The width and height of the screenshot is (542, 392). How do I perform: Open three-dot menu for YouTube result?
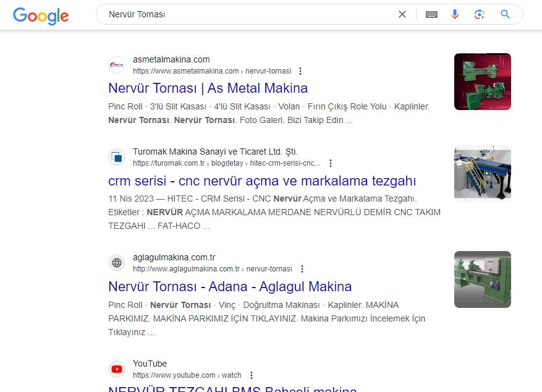coord(251,375)
